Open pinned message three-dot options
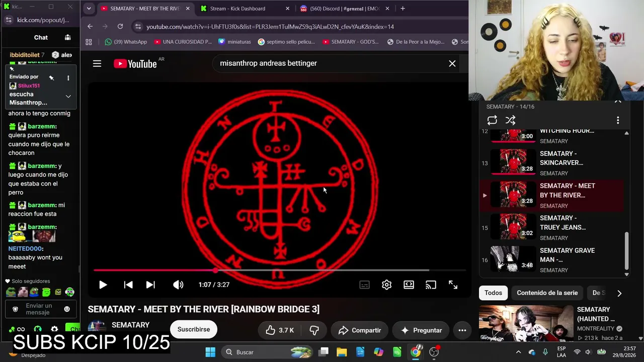Screen dimensions: 644x362 pyautogui.click(x=68, y=78)
